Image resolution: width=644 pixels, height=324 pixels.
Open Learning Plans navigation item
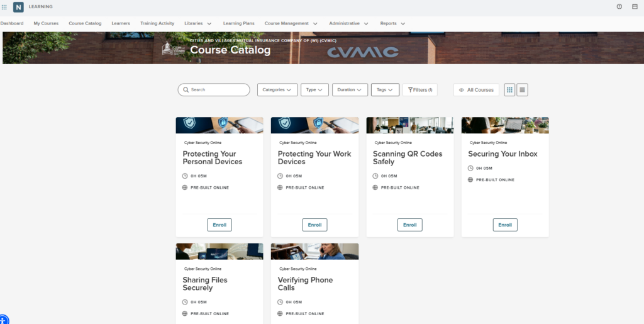click(x=238, y=23)
